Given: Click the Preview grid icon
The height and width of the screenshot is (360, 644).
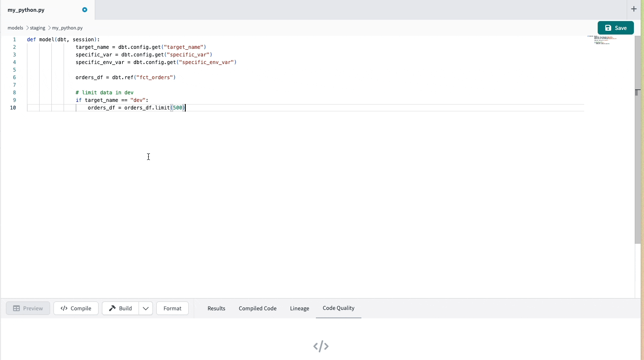Looking at the screenshot, I should click(x=16, y=308).
